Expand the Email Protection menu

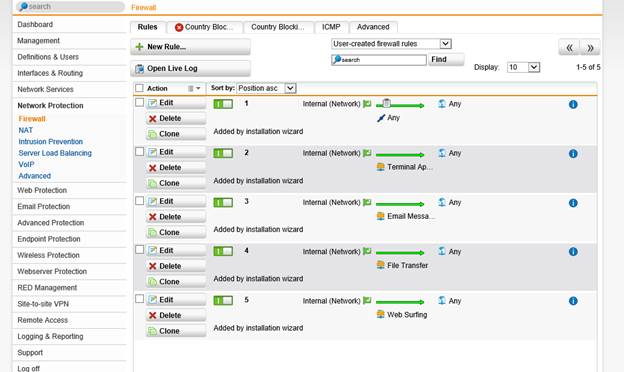(x=43, y=206)
